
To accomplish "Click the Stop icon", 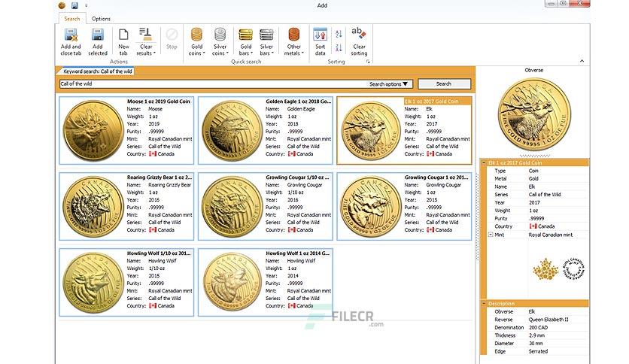I will coord(172,35).
